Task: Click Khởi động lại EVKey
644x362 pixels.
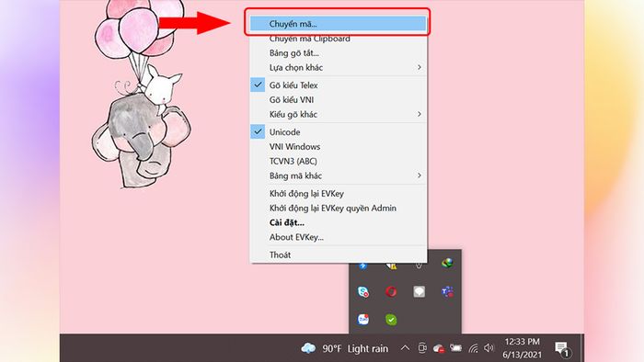Action: (338, 194)
